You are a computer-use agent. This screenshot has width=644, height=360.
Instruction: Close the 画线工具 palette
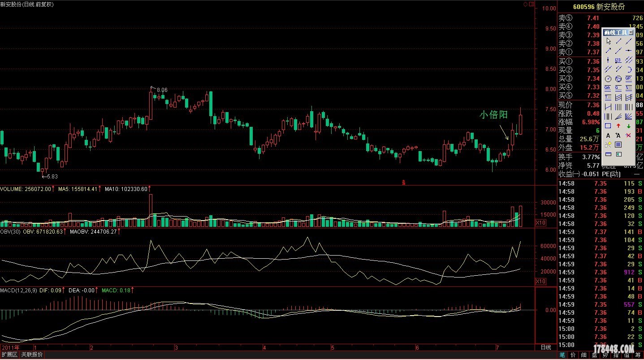631,32
